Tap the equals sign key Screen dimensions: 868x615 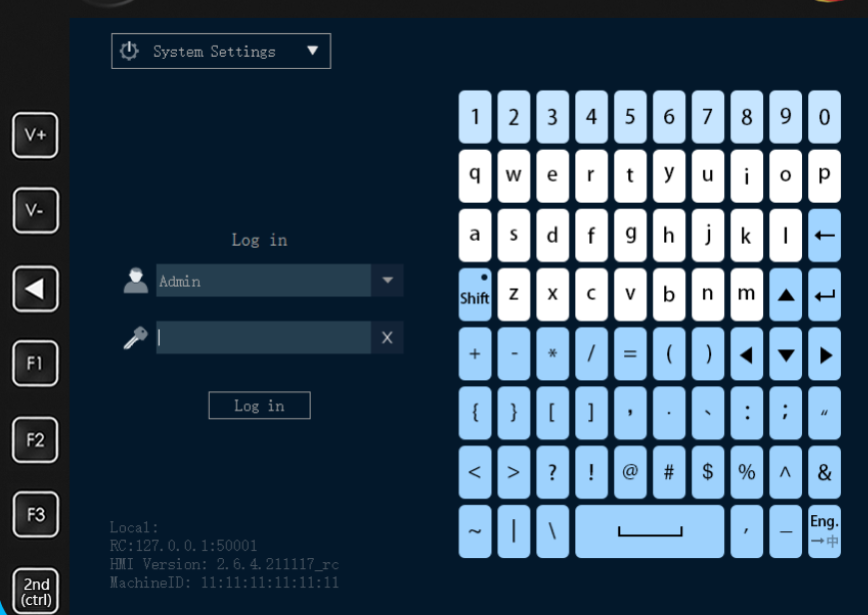tap(630, 353)
